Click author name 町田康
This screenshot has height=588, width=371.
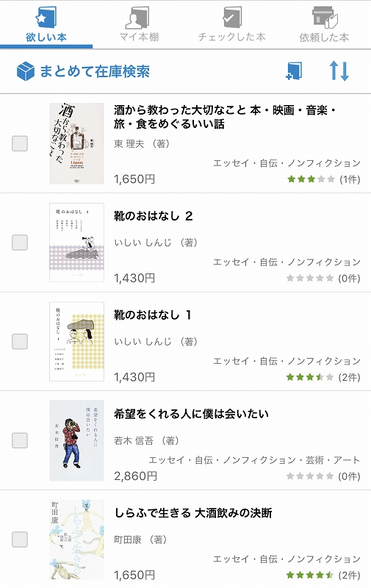(127, 539)
